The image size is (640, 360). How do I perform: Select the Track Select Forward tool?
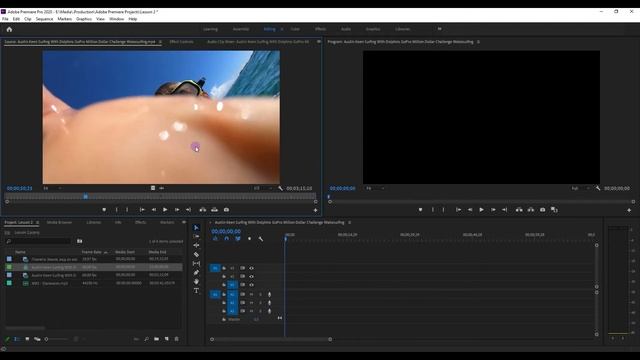pos(196,236)
